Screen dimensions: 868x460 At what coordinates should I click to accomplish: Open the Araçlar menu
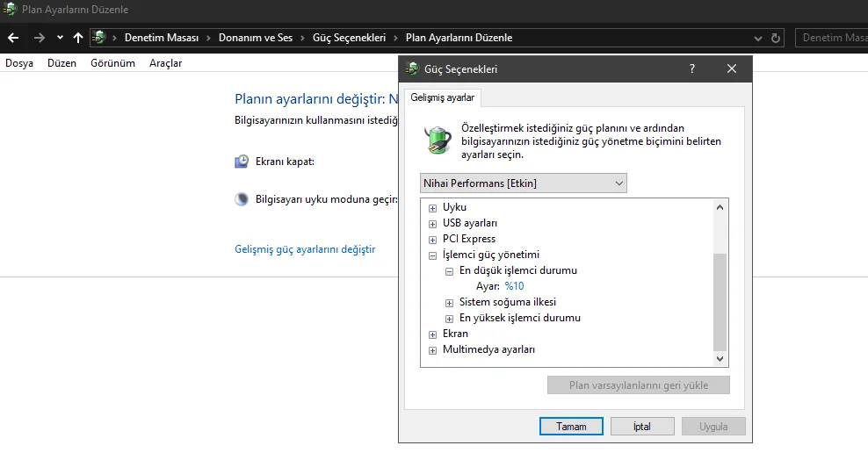tap(165, 63)
